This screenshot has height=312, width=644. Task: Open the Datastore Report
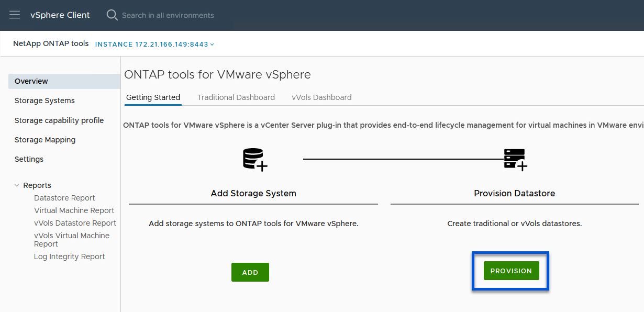point(64,198)
